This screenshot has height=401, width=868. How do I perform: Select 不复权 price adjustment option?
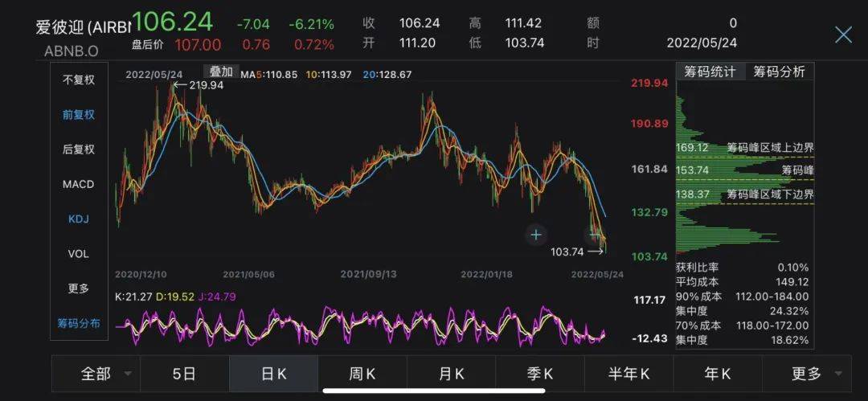[79, 80]
